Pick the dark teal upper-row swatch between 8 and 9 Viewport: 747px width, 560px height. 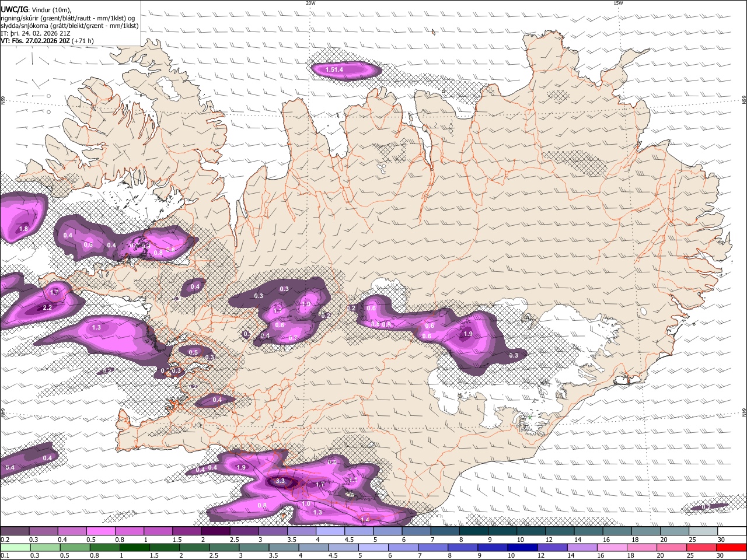tap(473, 531)
